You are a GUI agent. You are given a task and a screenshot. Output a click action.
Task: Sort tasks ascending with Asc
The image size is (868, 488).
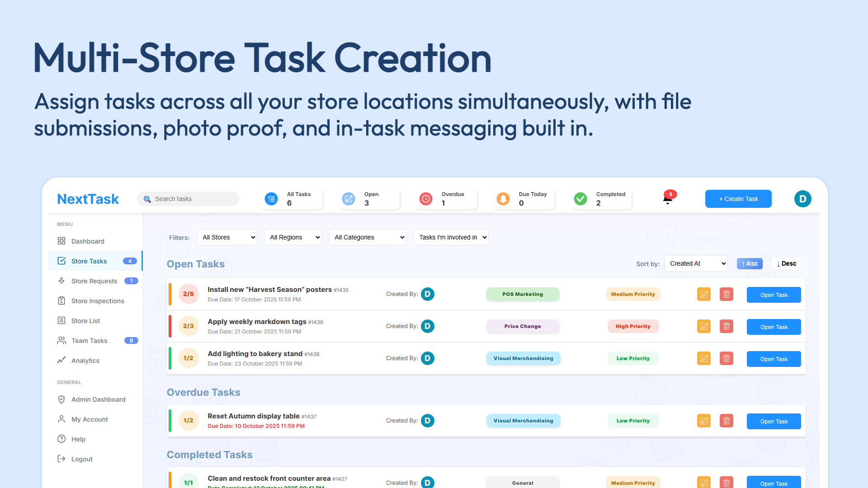(x=750, y=263)
